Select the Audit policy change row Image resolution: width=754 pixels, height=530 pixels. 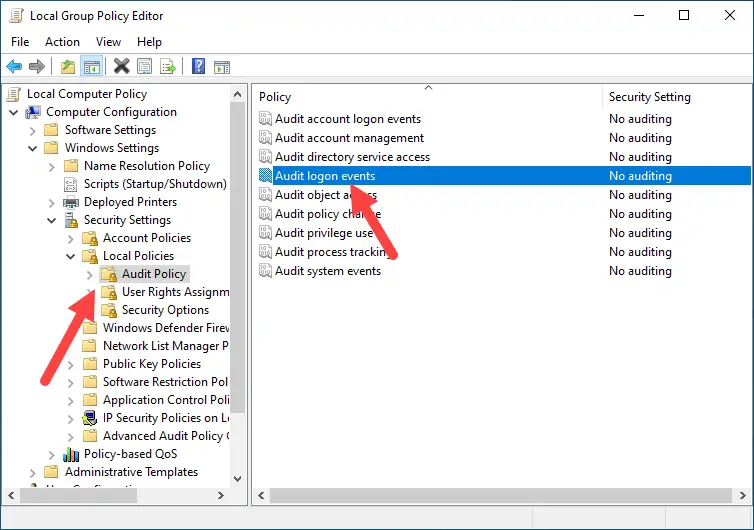[504, 214]
